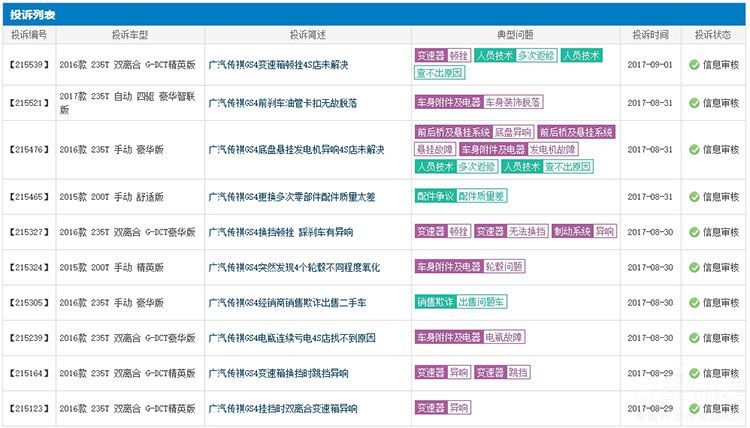Image resolution: width=750 pixels, height=428 pixels.
Task: Click the 投诉时间 column header
Action: point(650,34)
